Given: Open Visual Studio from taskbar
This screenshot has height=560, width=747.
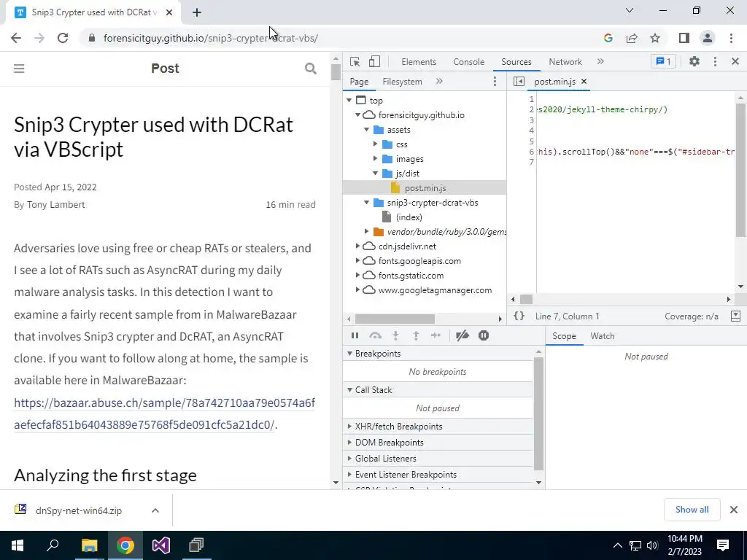Looking at the screenshot, I should [161, 545].
